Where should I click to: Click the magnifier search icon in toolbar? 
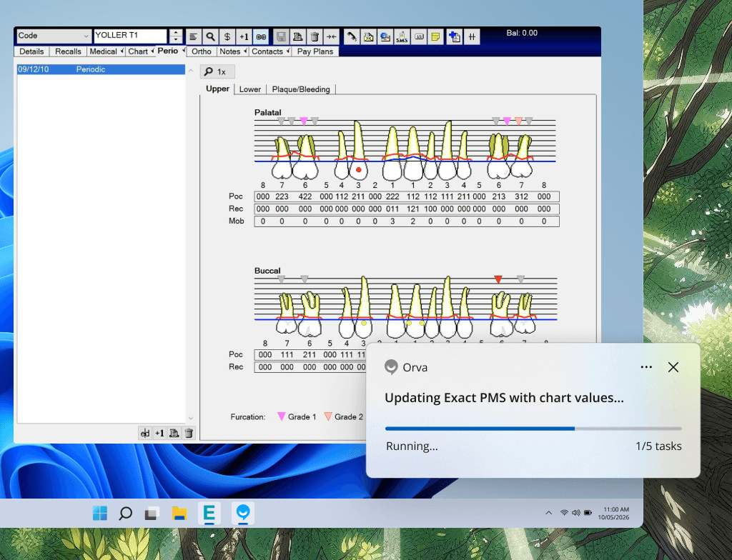coord(210,36)
